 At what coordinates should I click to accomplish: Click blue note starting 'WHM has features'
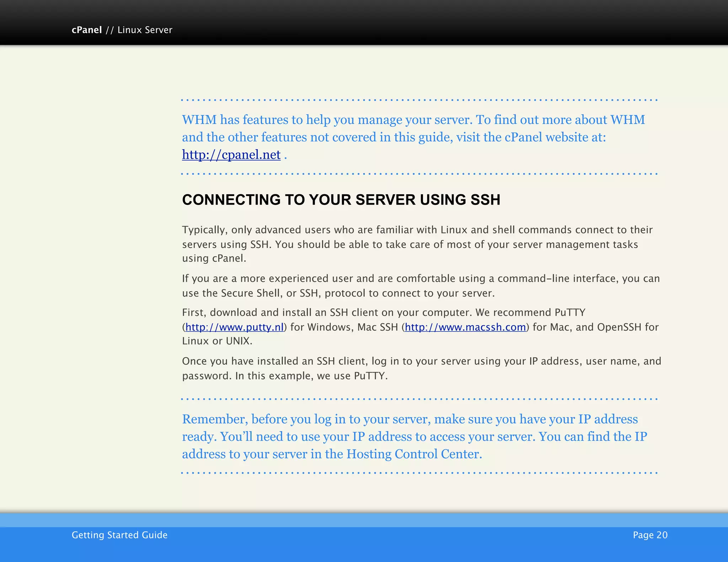[413, 137]
